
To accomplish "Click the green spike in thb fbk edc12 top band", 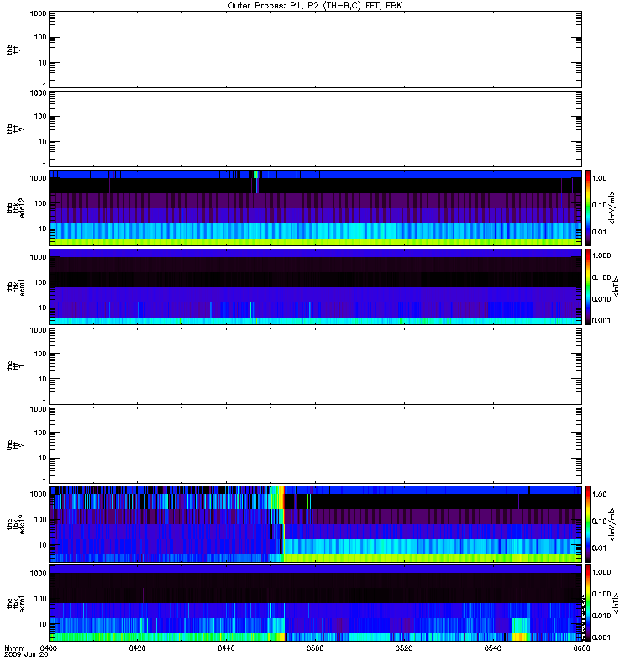I will tap(256, 174).
